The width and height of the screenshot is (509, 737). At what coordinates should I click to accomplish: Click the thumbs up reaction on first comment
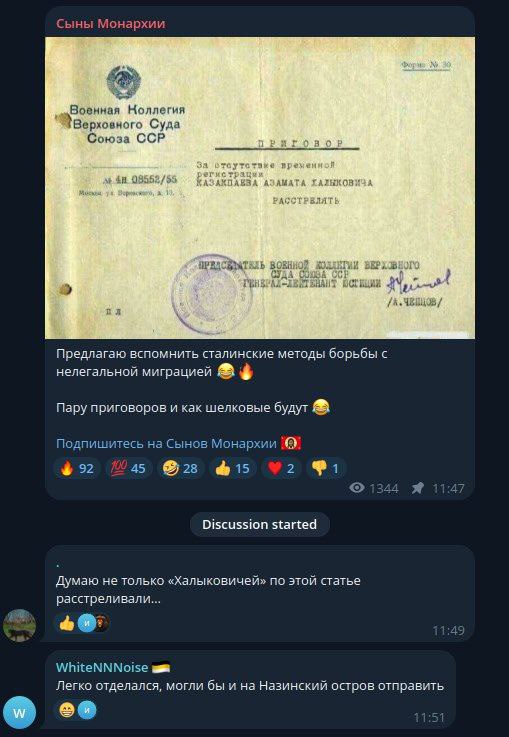click(x=67, y=624)
